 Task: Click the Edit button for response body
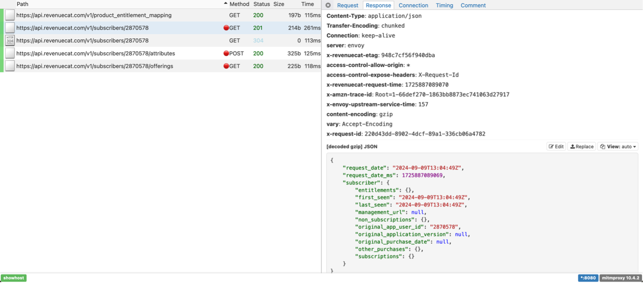click(556, 146)
